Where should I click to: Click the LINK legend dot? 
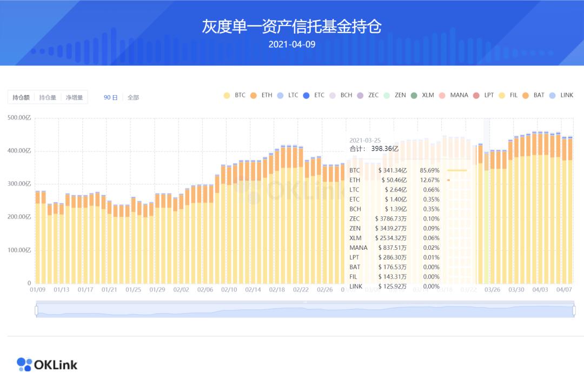pyautogui.click(x=551, y=95)
